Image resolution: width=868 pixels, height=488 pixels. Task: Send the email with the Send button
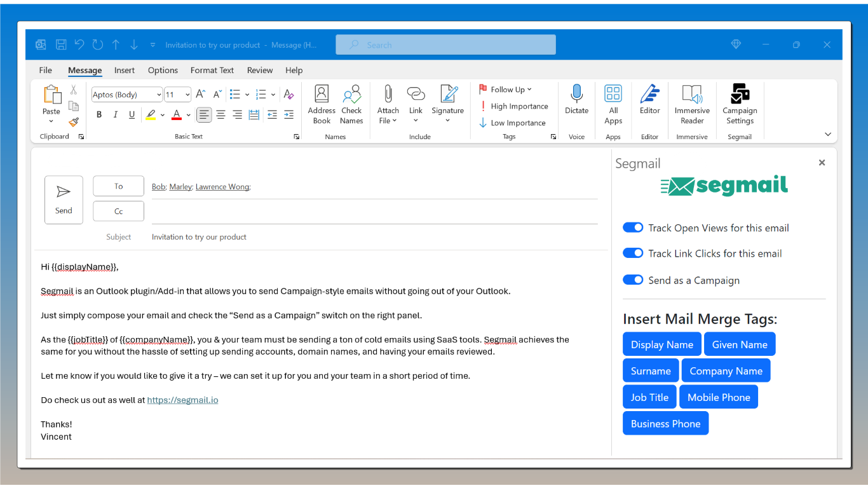(64, 200)
